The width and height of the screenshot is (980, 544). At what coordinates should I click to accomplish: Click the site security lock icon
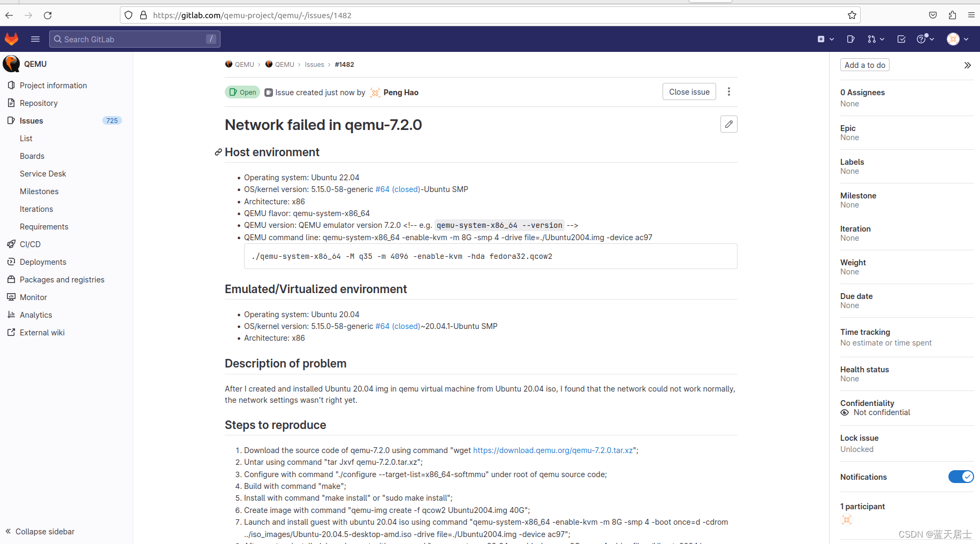143,15
